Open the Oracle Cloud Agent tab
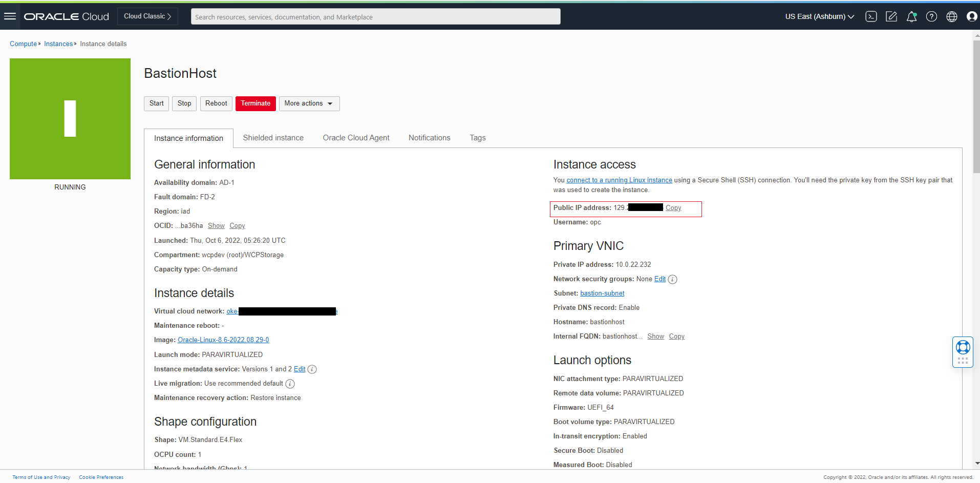This screenshot has width=980, height=483. 356,138
